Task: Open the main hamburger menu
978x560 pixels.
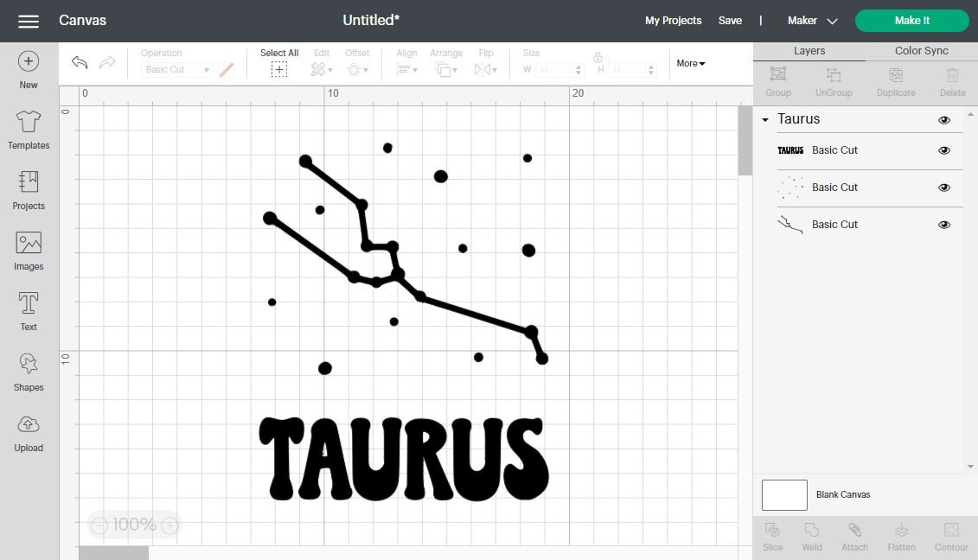Action: (x=29, y=20)
